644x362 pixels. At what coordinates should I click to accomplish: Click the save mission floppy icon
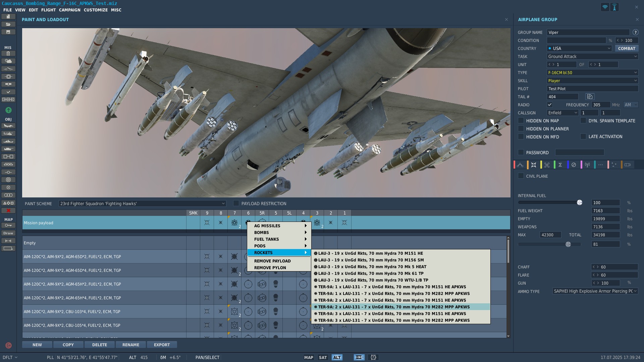[8, 32]
